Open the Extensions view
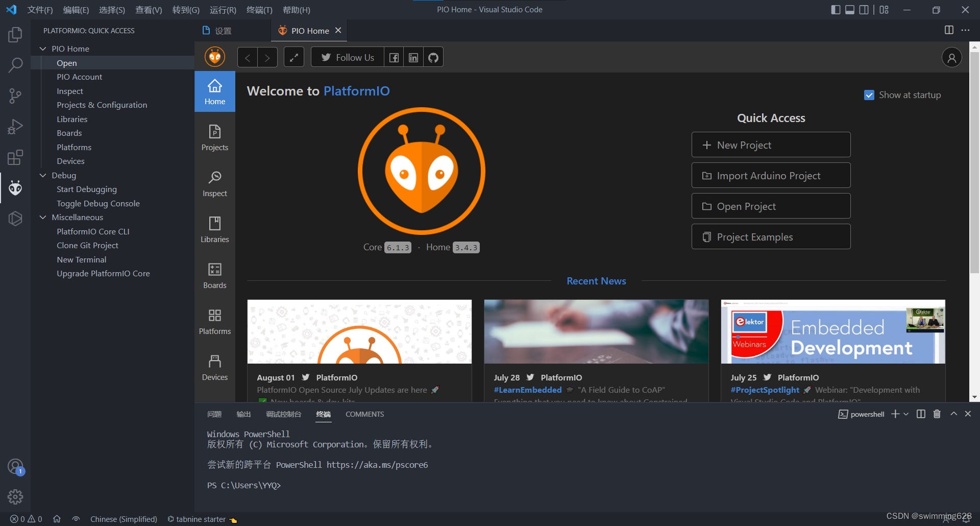 [15, 157]
